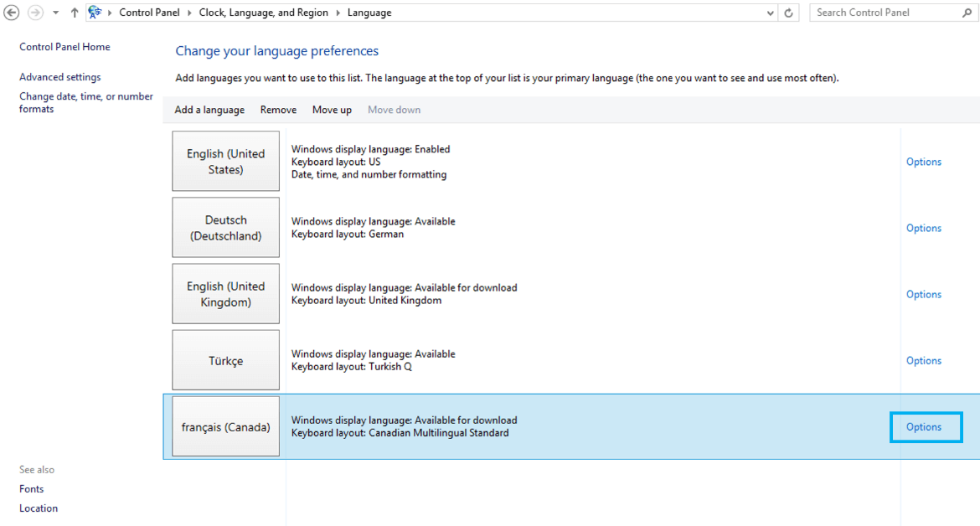The image size is (980, 526).
Task: Expand chevron before Control Panel breadcrumb
Action: coord(110,13)
